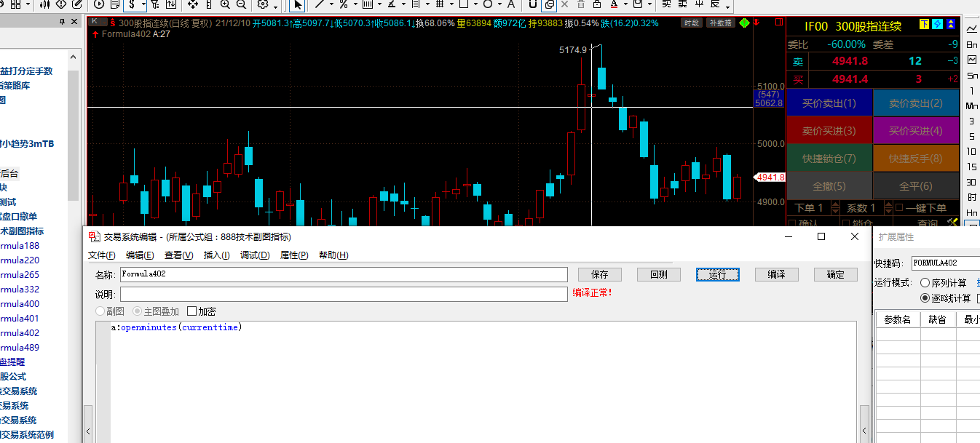Open dropdown arrow beside line drawing tool
The width and height of the screenshot is (980, 443).
[x=331, y=5]
